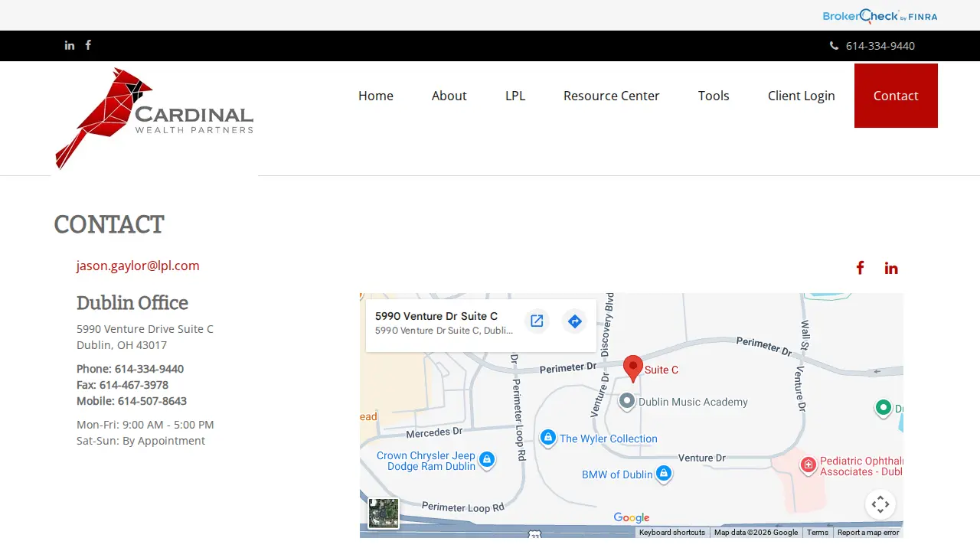Click the 5990 Venture Drive Suite C address
The height and width of the screenshot is (551, 980).
click(x=145, y=329)
